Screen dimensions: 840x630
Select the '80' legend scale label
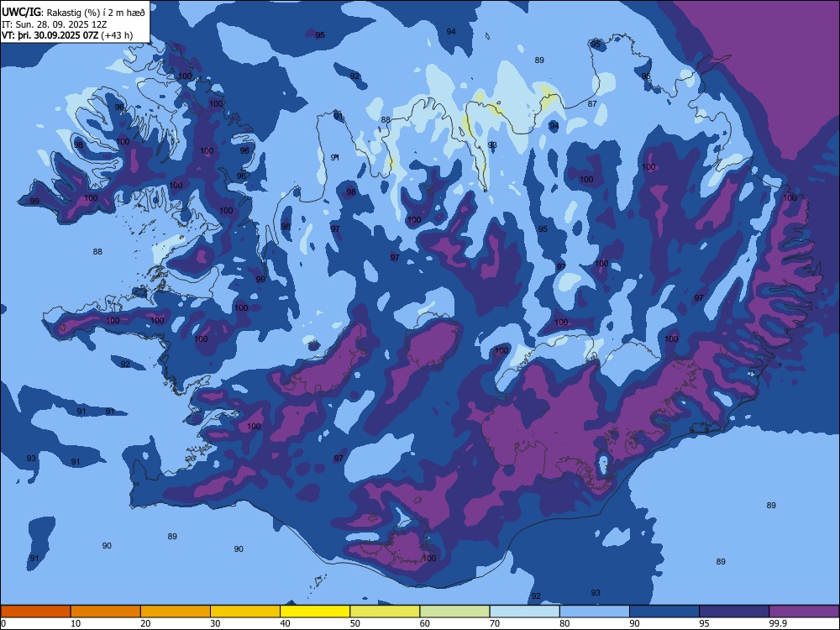coord(564,623)
